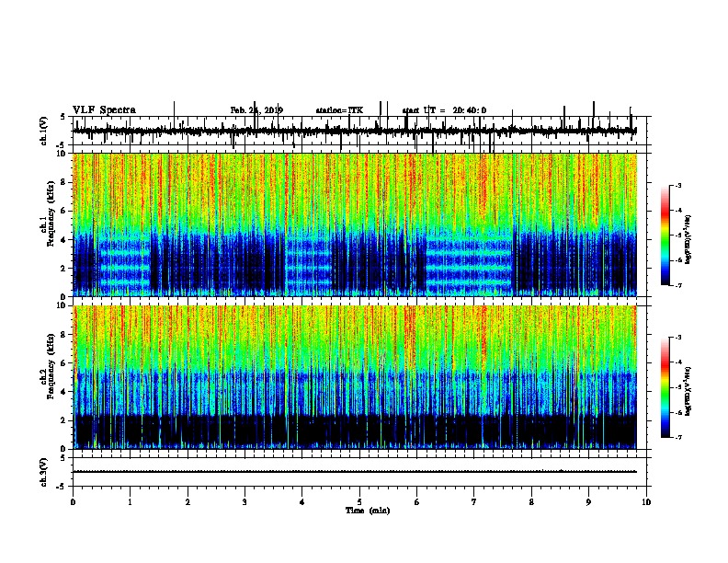Click the "station=ITK" header label
This screenshot has height=563, width=728.
339,110
